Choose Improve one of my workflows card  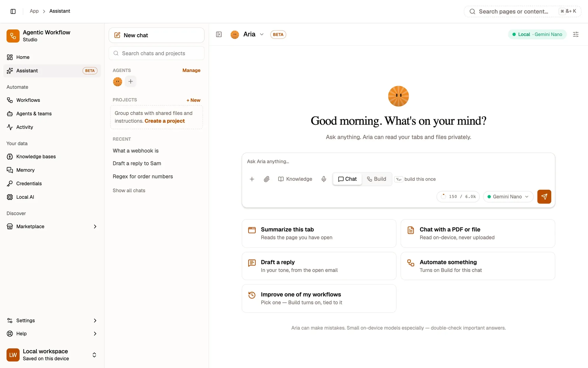point(319,299)
